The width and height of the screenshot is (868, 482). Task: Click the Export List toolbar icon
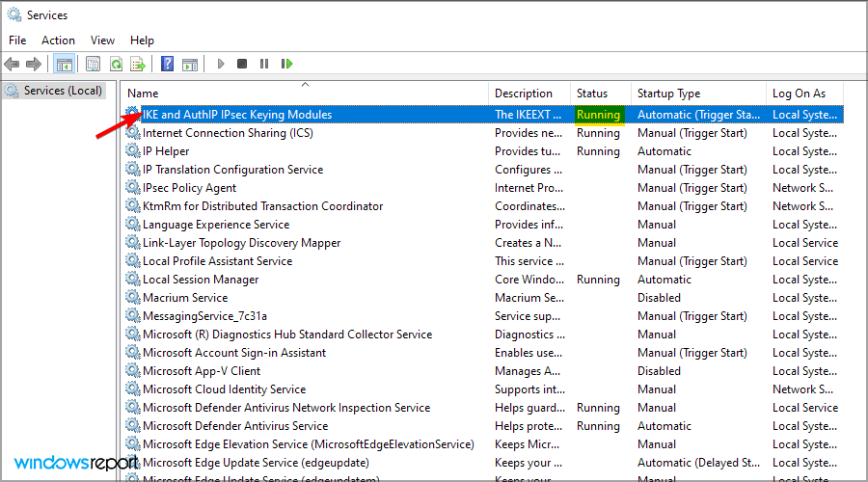[138, 65]
